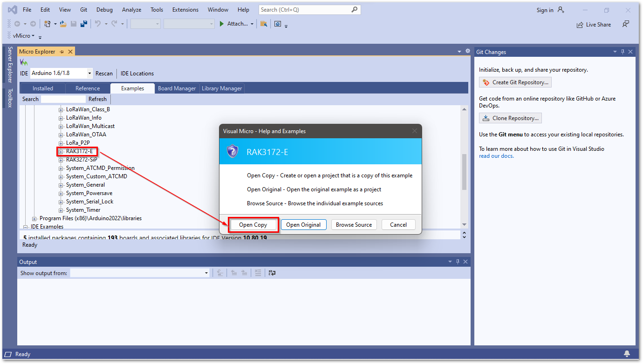Expand the LoRa_P2P tree node
The width and height of the screenshot is (643, 364).
pos(61,143)
